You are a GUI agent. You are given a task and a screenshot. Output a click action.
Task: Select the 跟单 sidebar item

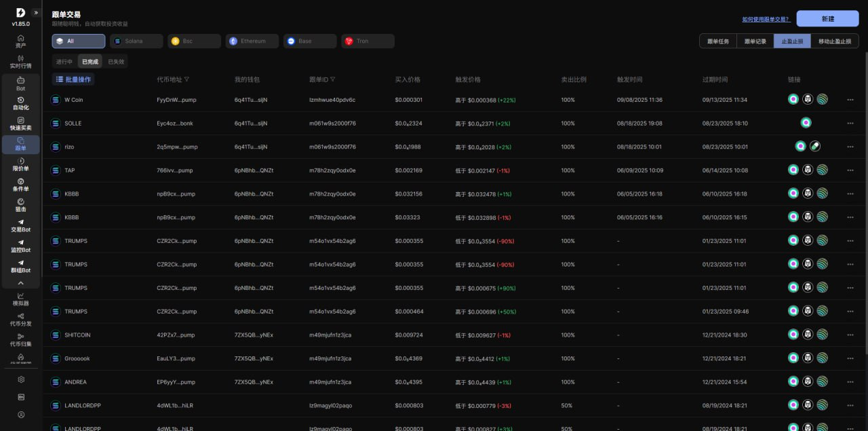[20, 144]
